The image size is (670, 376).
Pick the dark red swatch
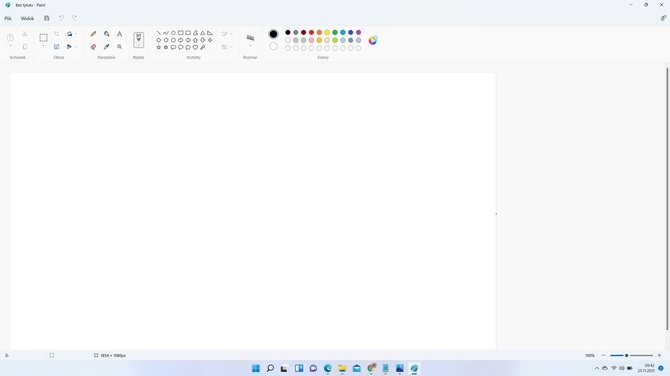tap(303, 32)
